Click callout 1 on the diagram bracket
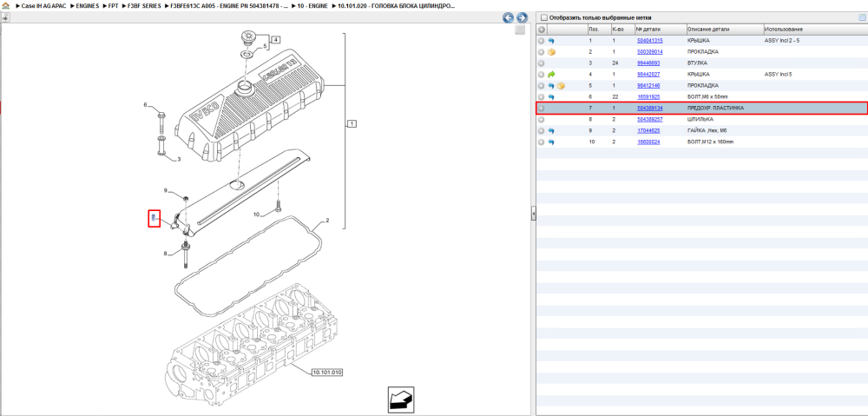 coord(352,123)
